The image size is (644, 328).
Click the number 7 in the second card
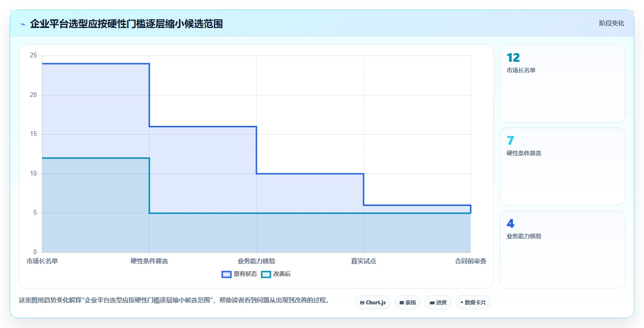tap(510, 141)
